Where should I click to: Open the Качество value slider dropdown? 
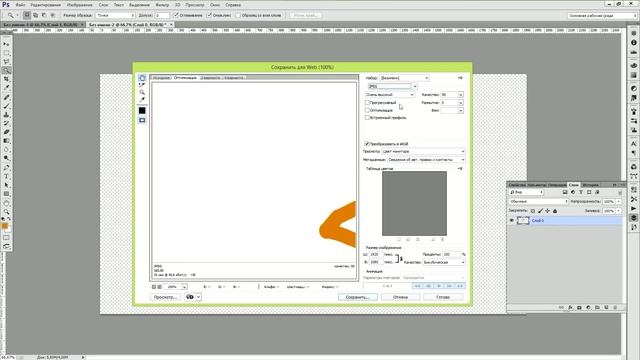click(461, 95)
